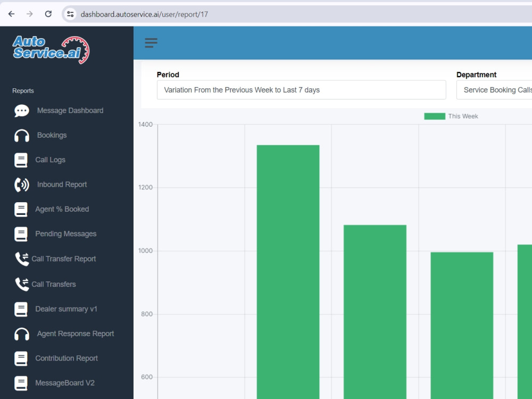Click the 1000 y-axis label
The height and width of the screenshot is (399, 532).
(x=145, y=251)
